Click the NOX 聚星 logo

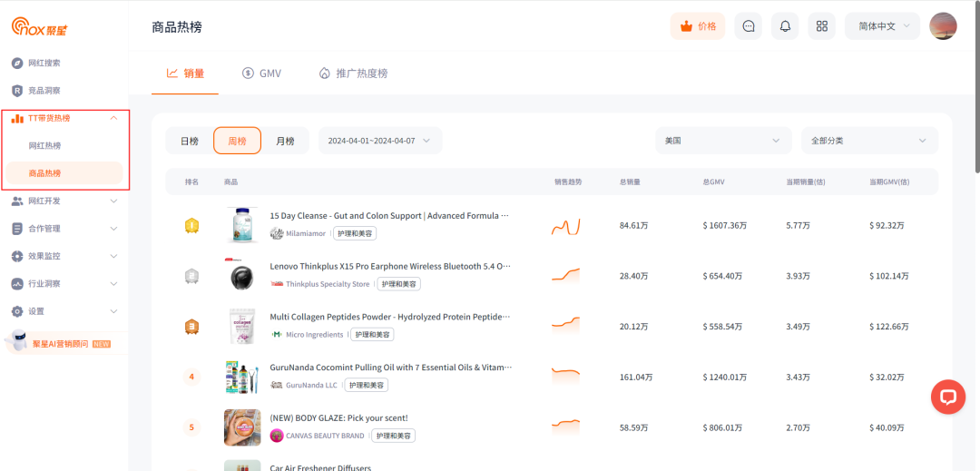point(39,26)
